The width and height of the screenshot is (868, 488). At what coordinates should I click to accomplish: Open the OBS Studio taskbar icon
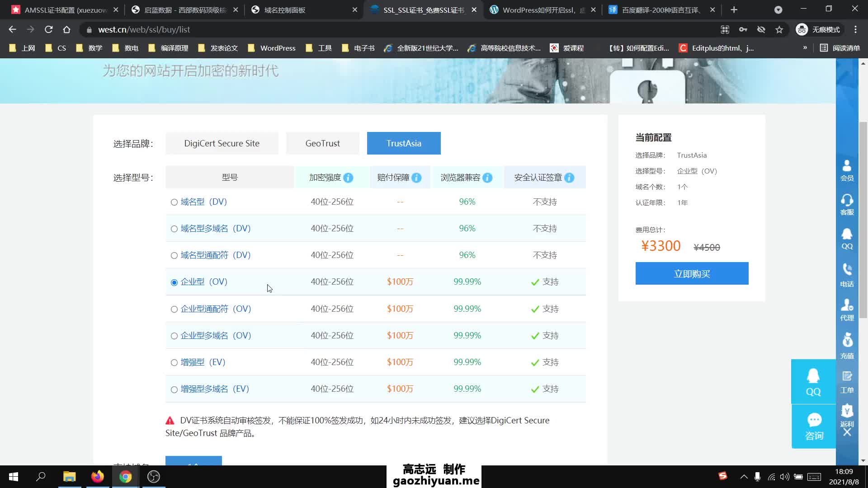click(x=154, y=477)
